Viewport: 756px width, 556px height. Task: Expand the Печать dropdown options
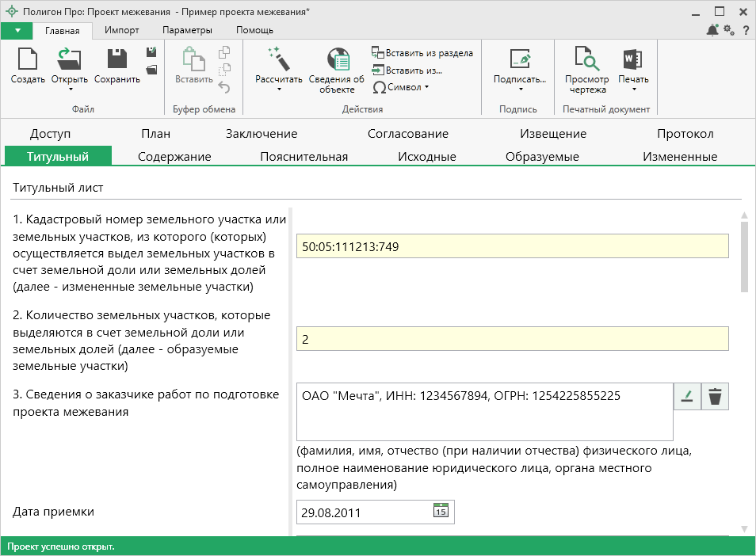[x=633, y=89]
